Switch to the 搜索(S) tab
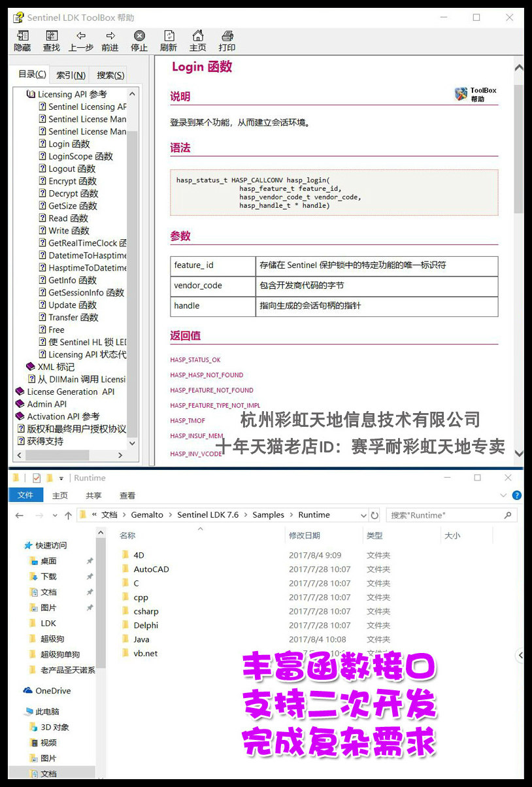The width and height of the screenshot is (532, 787). coord(110,75)
